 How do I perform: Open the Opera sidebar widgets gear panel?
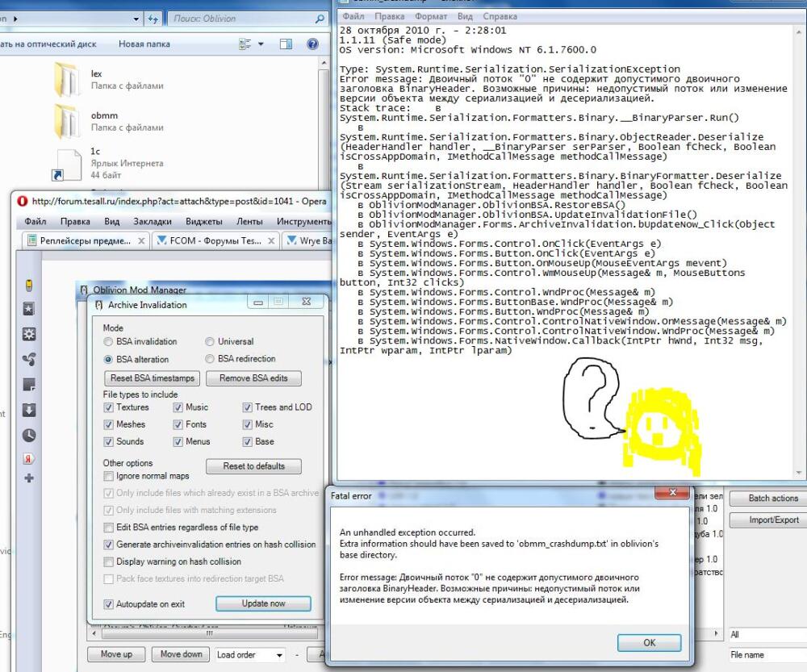(x=29, y=334)
